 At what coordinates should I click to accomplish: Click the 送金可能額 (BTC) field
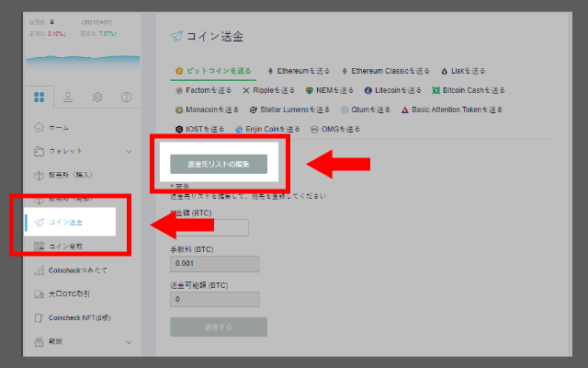click(215, 299)
